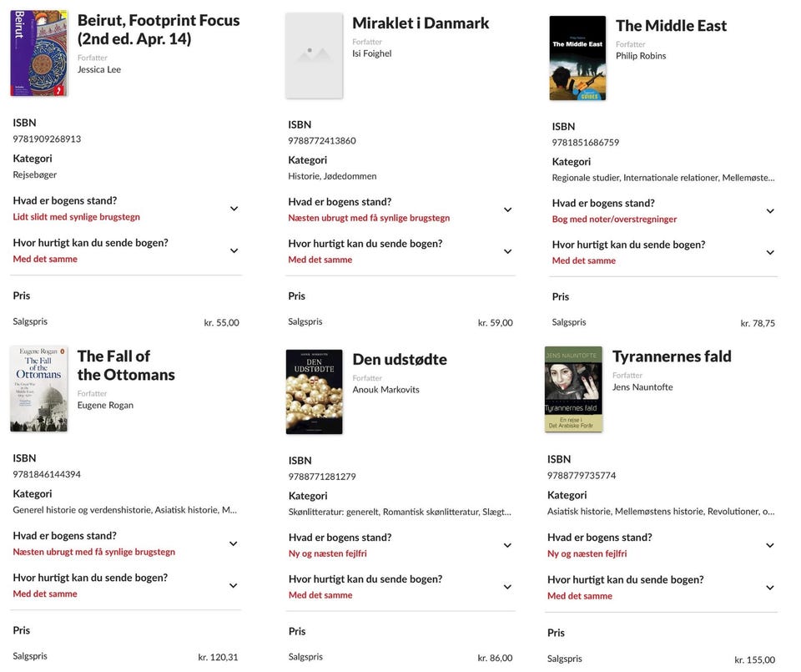The width and height of the screenshot is (801, 672).
Task: Select The Middle East book cover
Action: pyautogui.click(x=577, y=58)
